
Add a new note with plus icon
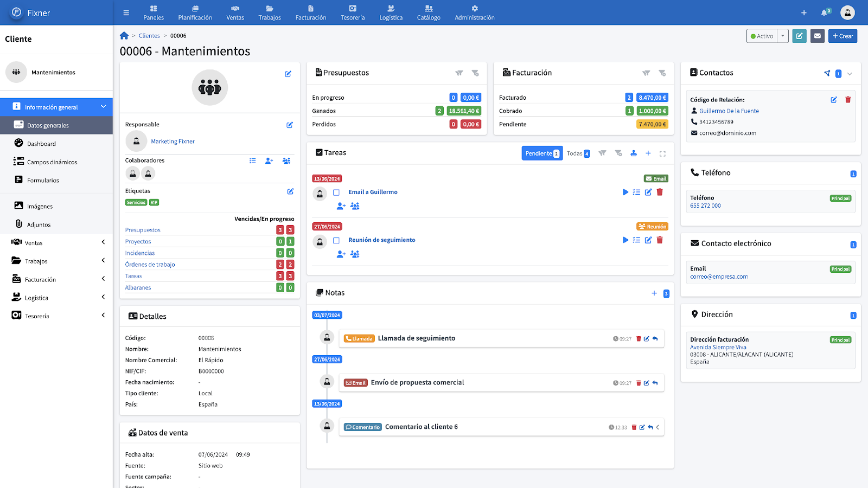(x=654, y=293)
